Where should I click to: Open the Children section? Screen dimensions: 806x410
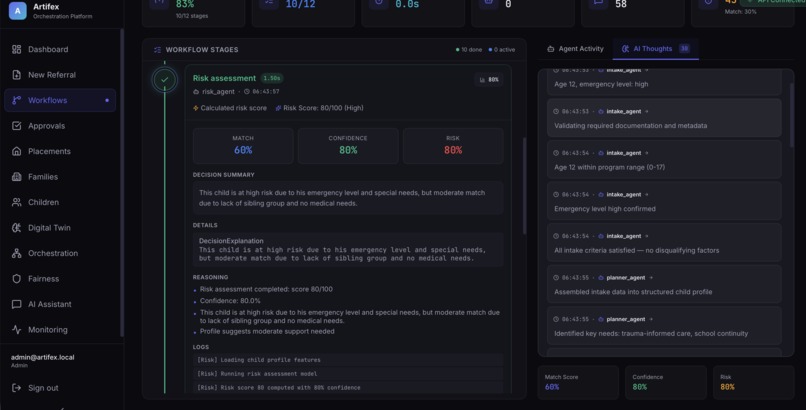[60, 202]
